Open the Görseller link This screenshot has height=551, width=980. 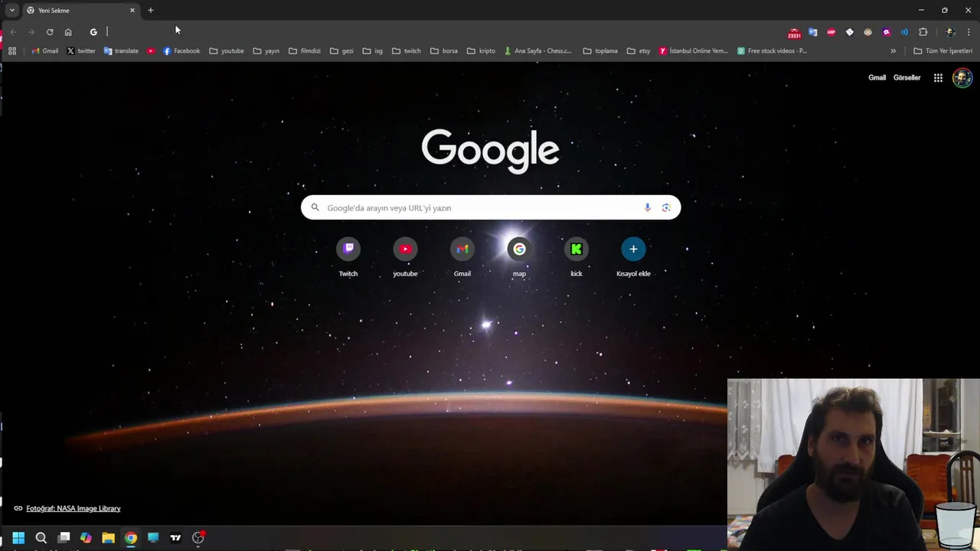[x=906, y=77]
